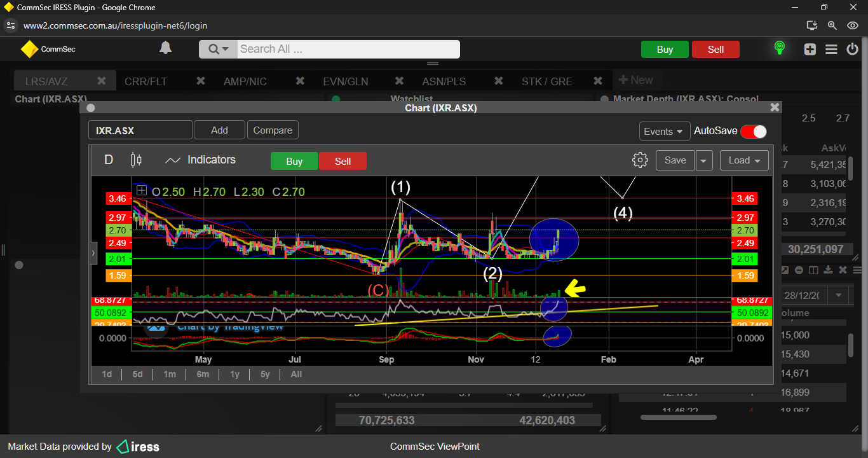Add a new tab with + New

(636, 80)
